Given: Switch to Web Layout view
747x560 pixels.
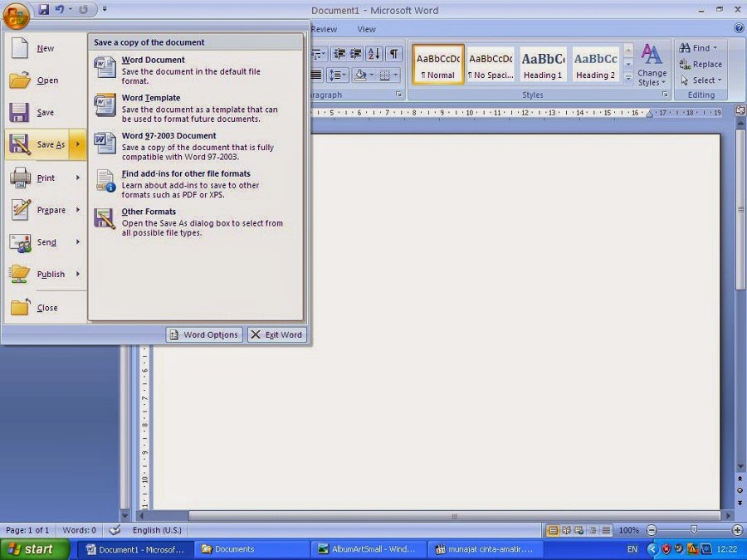Looking at the screenshot, I should (x=579, y=530).
